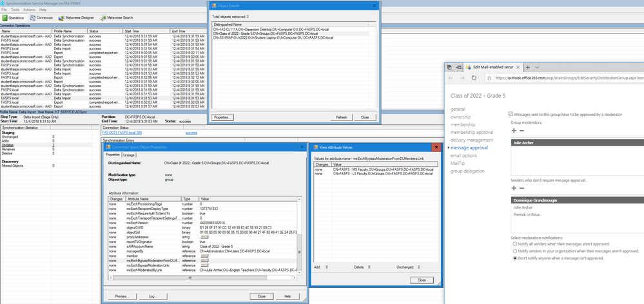Open the FAS-DC01.FASPS.local:389 connection link
This screenshot has width=644, height=304.
click(x=122, y=133)
